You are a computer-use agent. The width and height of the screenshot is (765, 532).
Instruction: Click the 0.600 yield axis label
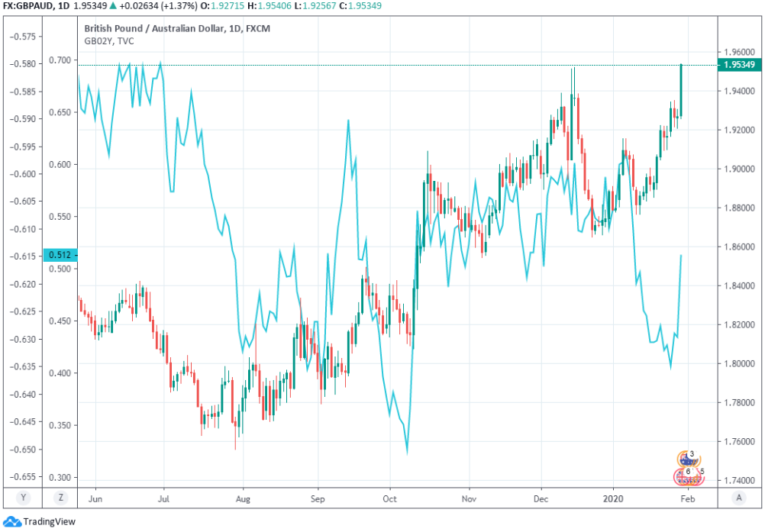pos(60,164)
